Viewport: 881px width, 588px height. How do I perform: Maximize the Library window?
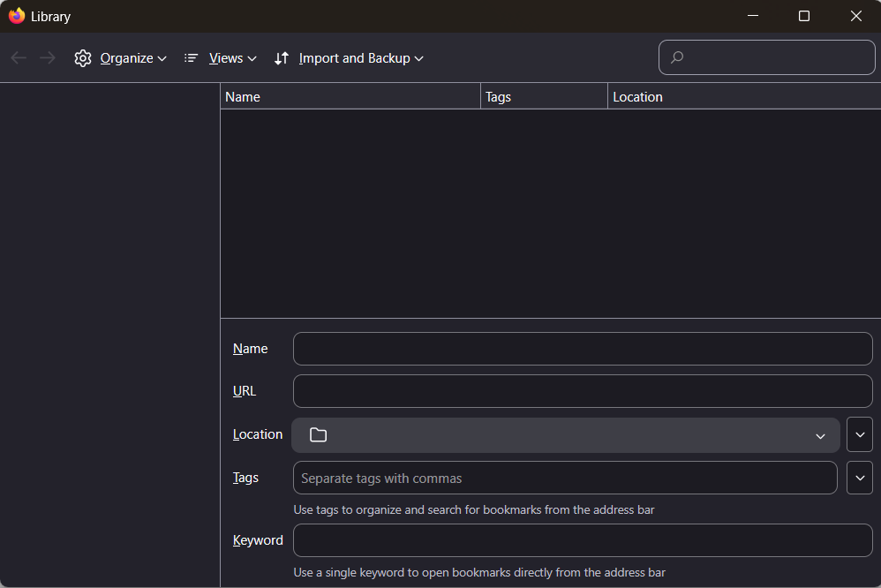[804, 16]
